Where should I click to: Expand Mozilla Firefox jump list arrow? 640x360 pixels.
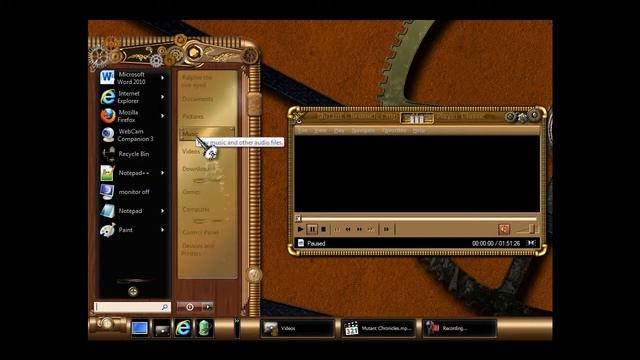[162, 116]
